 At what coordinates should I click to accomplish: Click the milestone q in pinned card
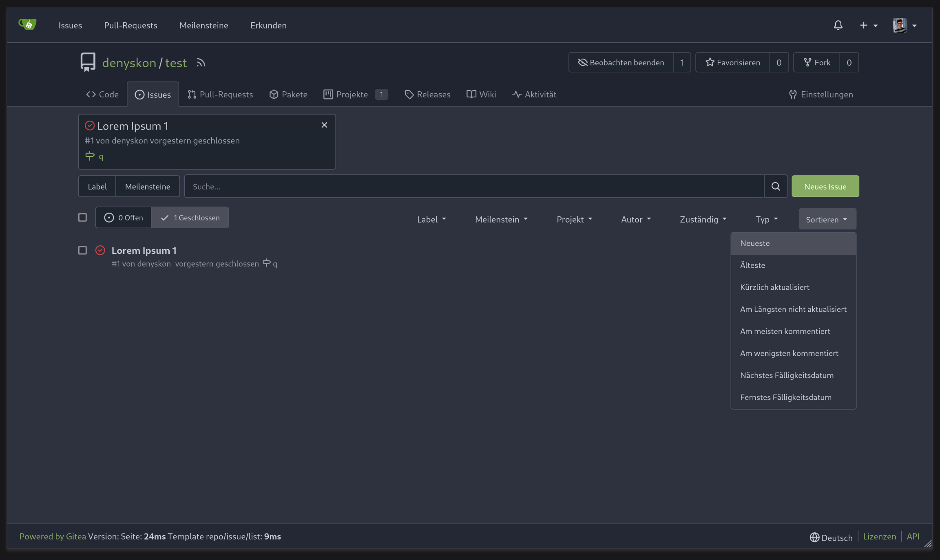pos(94,156)
